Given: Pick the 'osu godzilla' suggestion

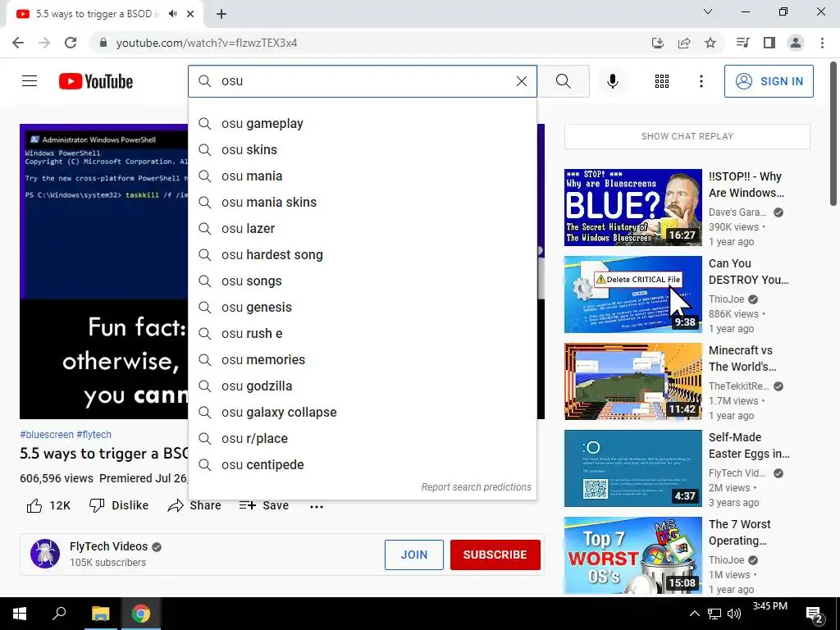Looking at the screenshot, I should [x=362, y=386].
